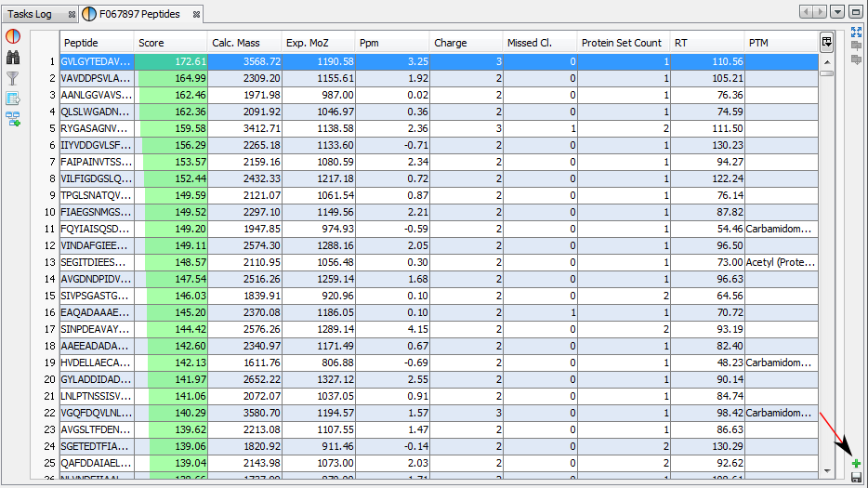The height and width of the screenshot is (488, 868).
Task: Switch to the Tasks Log tab
Action: [x=30, y=14]
